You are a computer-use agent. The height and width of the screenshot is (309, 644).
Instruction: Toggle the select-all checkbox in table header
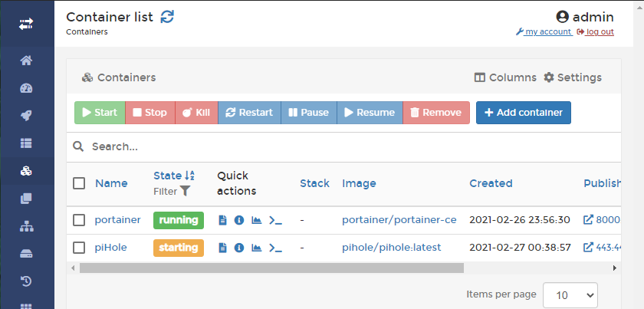tap(79, 183)
